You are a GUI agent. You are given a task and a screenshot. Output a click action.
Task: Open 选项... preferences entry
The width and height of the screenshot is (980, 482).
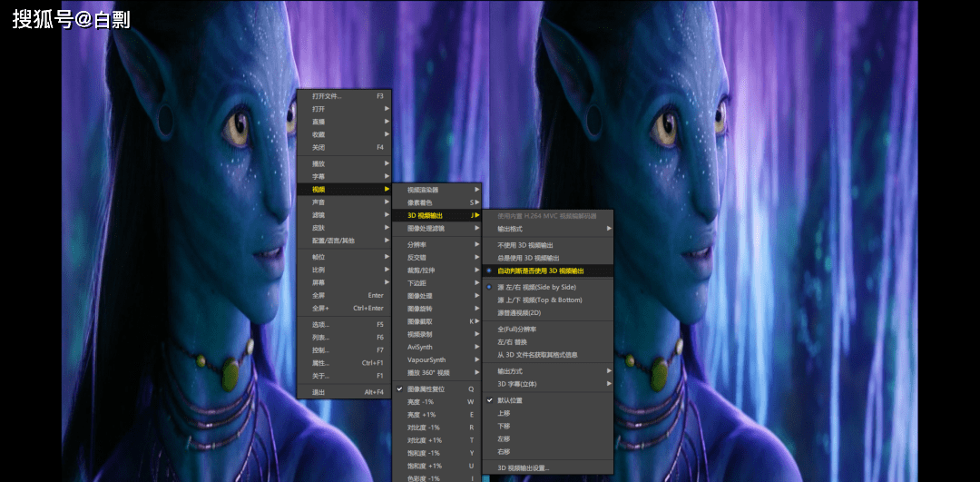tap(344, 324)
